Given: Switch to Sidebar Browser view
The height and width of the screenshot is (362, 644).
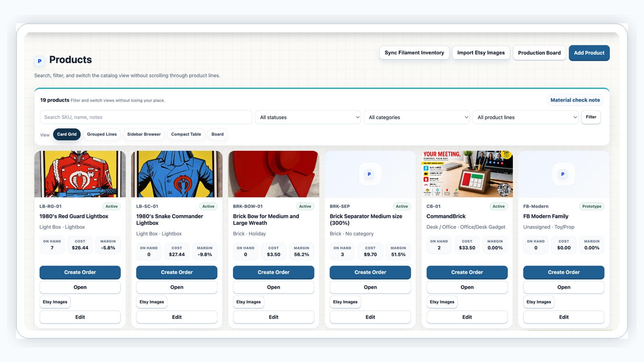Looking at the screenshot, I should (144, 134).
